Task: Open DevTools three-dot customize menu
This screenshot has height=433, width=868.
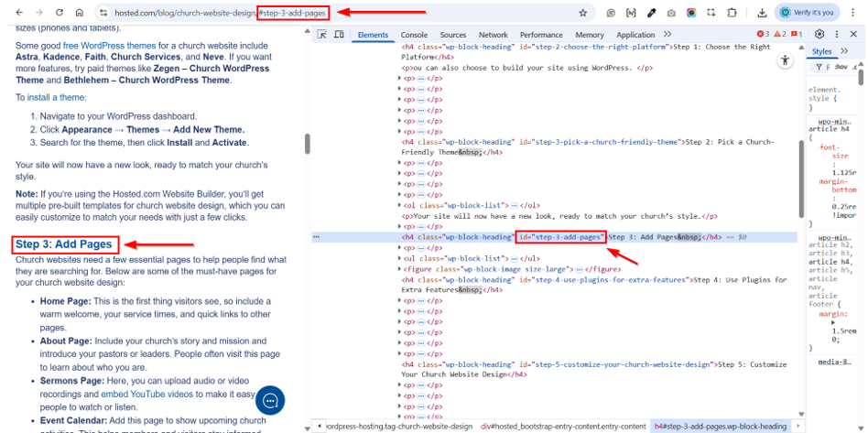Action: 837,34
